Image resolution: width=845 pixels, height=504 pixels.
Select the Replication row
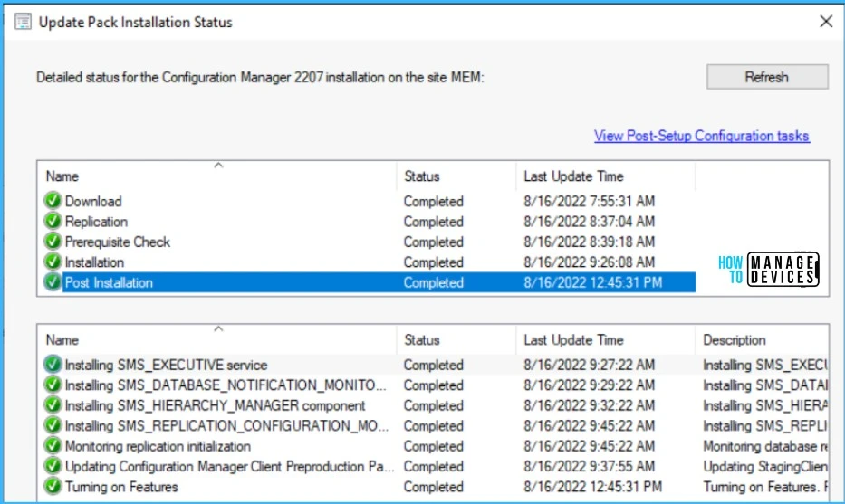pos(370,222)
